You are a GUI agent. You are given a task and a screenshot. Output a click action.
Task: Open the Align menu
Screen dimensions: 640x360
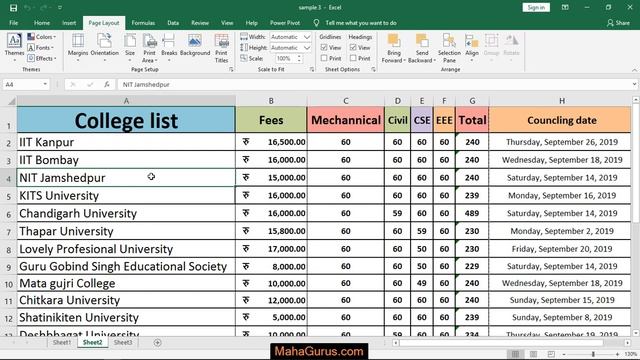click(x=471, y=47)
